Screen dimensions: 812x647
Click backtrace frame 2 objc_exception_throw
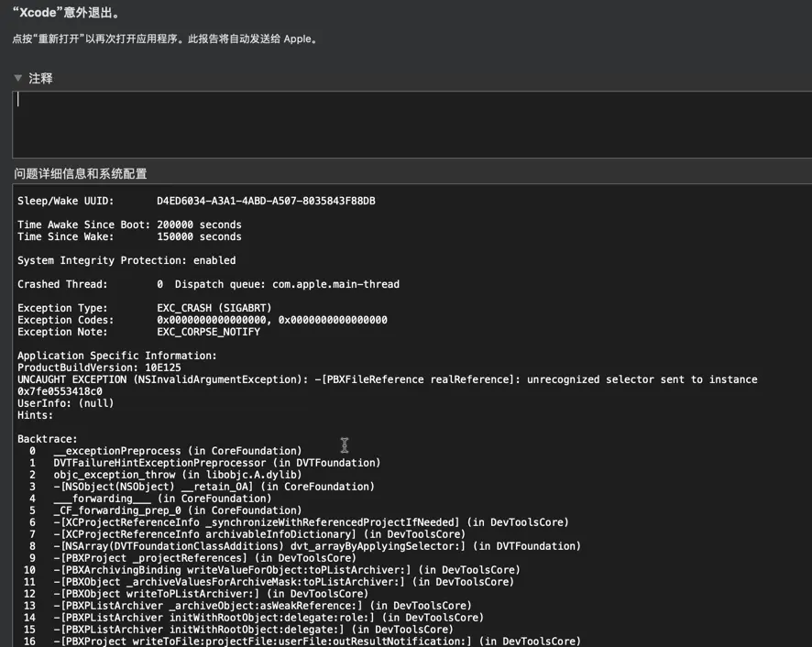tap(165, 475)
